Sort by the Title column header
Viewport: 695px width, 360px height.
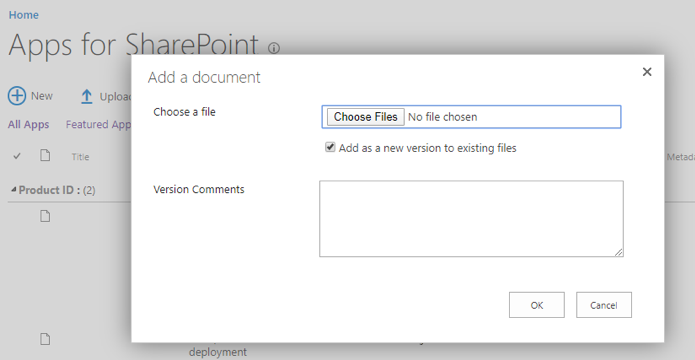tap(80, 157)
